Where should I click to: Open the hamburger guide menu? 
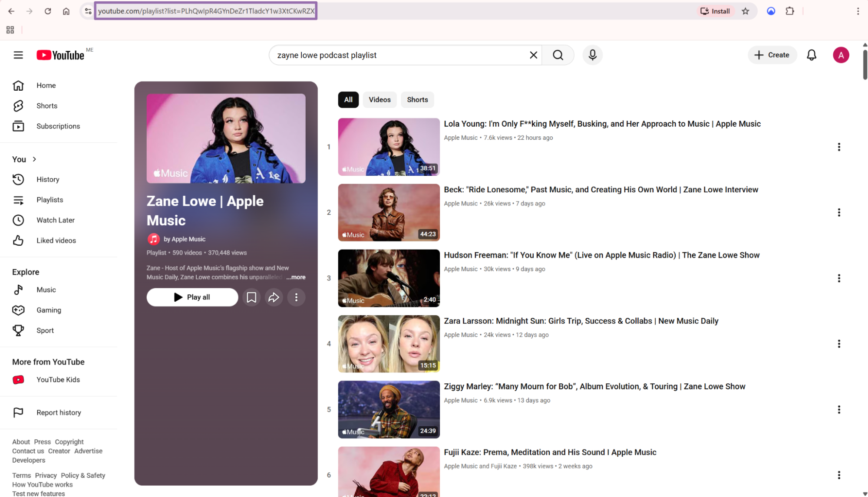(x=18, y=55)
